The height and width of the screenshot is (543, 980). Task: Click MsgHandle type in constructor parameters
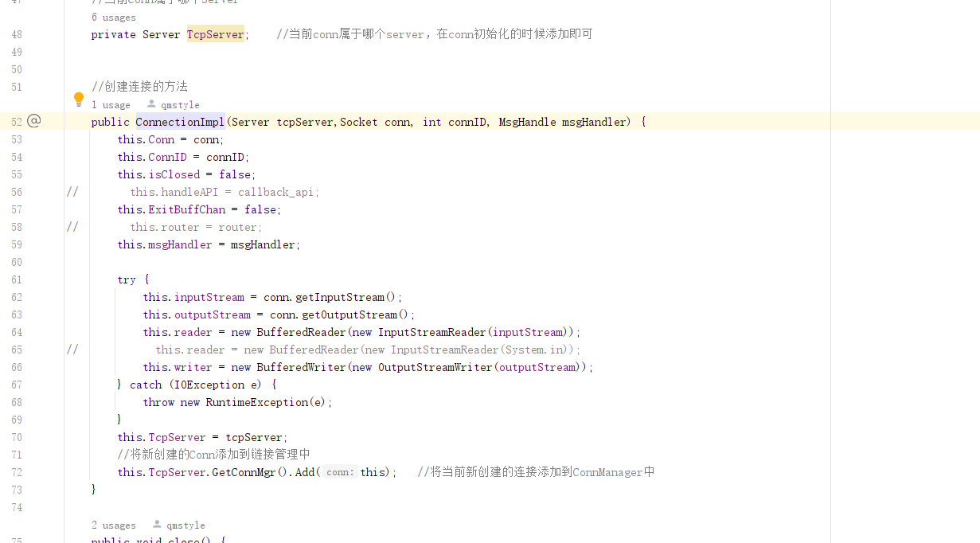pyautogui.click(x=527, y=122)
